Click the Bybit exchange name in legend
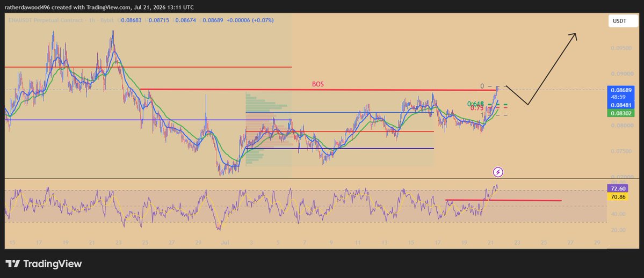Image resolution: width=644 pixels, height=278 pixels. point(107,20)
